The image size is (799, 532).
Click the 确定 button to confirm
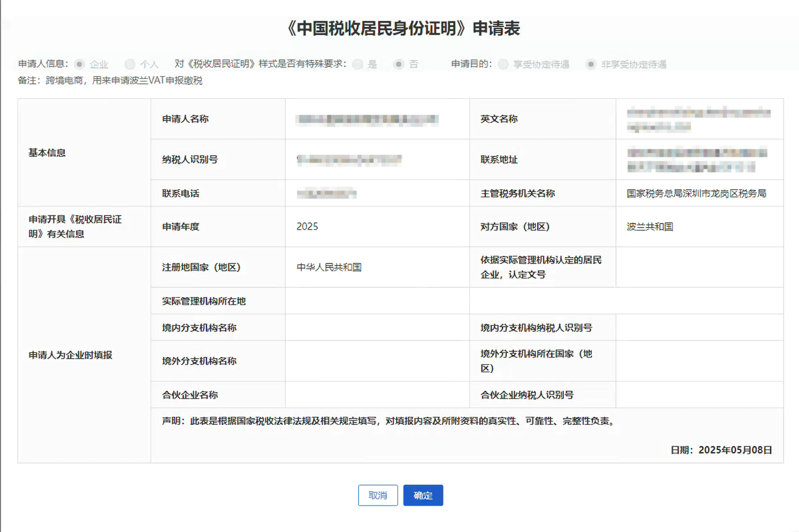[423, 495]
